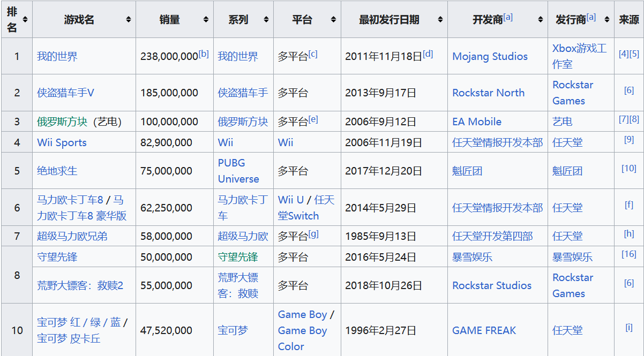Sort the table by 排名 column

tap(25, 19)
